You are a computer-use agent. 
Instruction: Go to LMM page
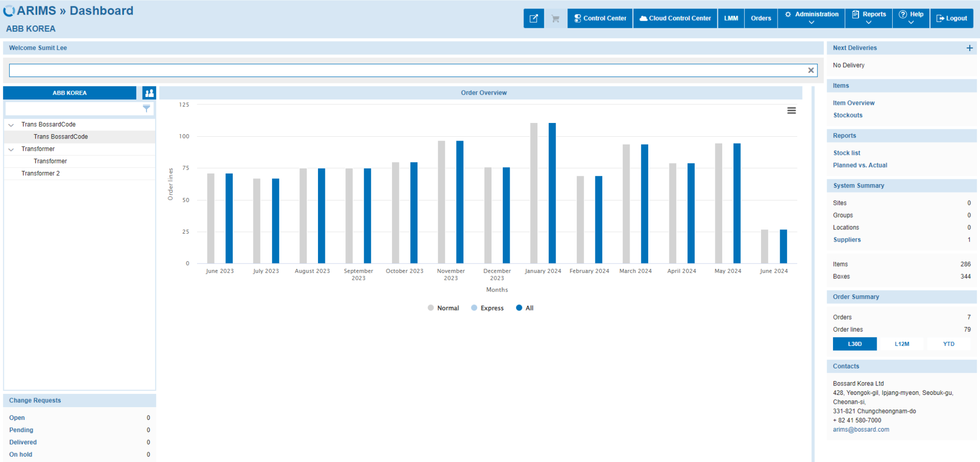[x=731, y=19]
